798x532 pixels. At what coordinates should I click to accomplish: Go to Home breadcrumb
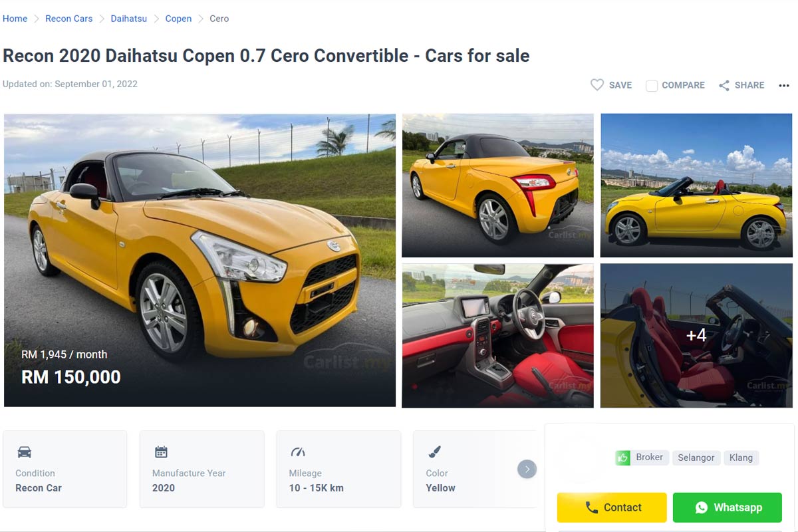pos(15,19)
